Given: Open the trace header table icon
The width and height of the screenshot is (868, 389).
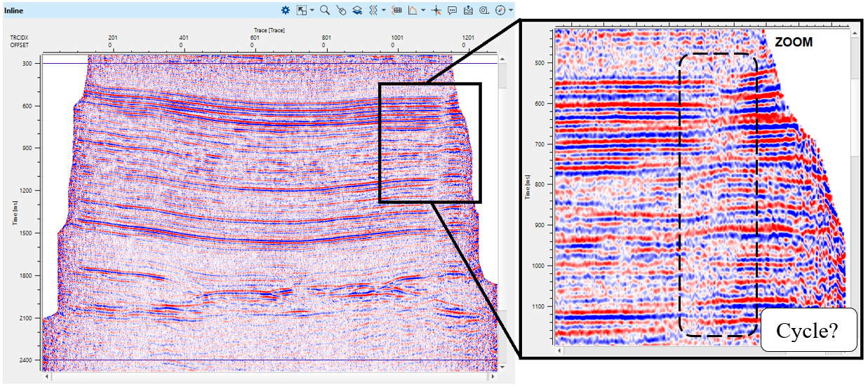Looking at the screenshot, I should (x=396, y=11).
